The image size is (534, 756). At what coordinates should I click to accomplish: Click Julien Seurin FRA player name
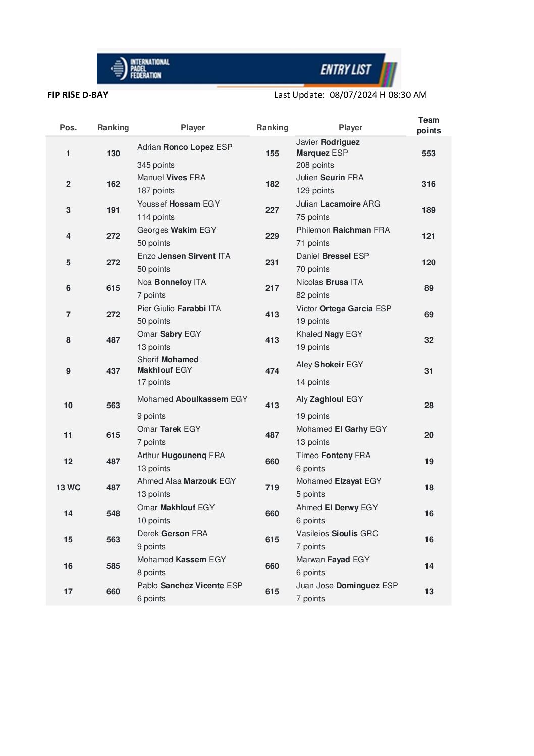click(x=330, y=178)
